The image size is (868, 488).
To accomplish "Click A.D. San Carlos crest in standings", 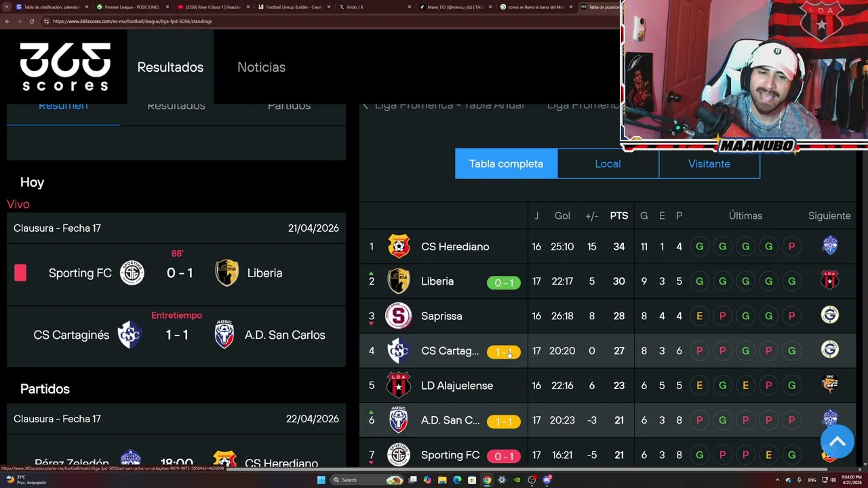I will pos(399,420).
